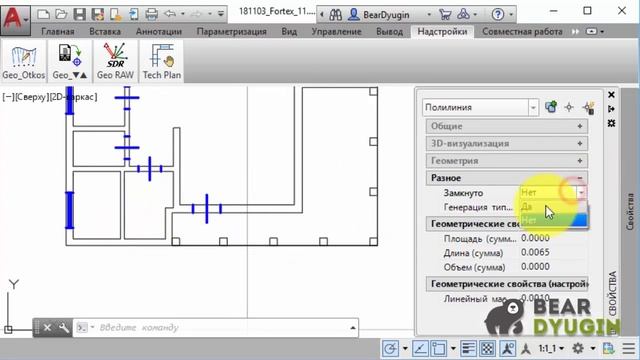
Task: Choose Нет in the Замкнуто dropdown list
Action: click(553, 220)
